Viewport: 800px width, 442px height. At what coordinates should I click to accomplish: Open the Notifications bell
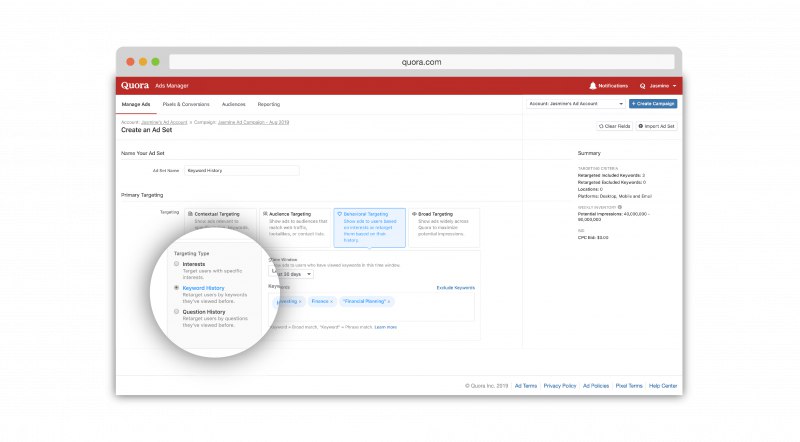coord(592,86)
